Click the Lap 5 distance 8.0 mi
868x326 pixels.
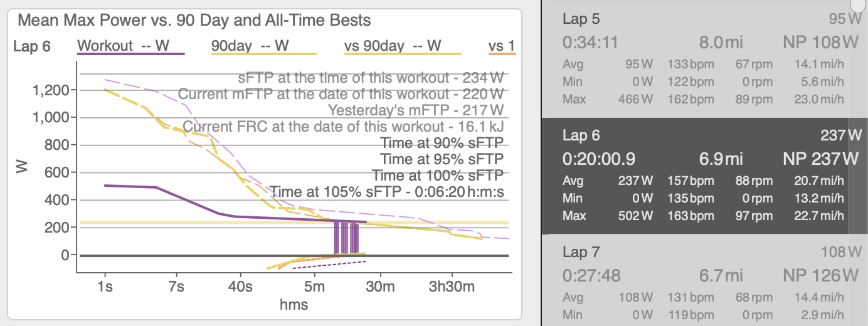(x=721, y=43)
